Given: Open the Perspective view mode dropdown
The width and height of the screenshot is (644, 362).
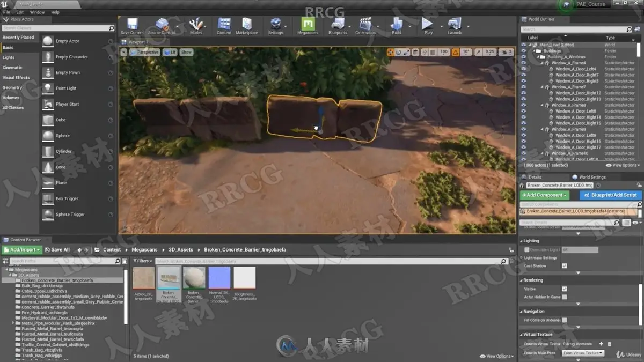Looking at the screenshot, I should [x=145, y=52].
